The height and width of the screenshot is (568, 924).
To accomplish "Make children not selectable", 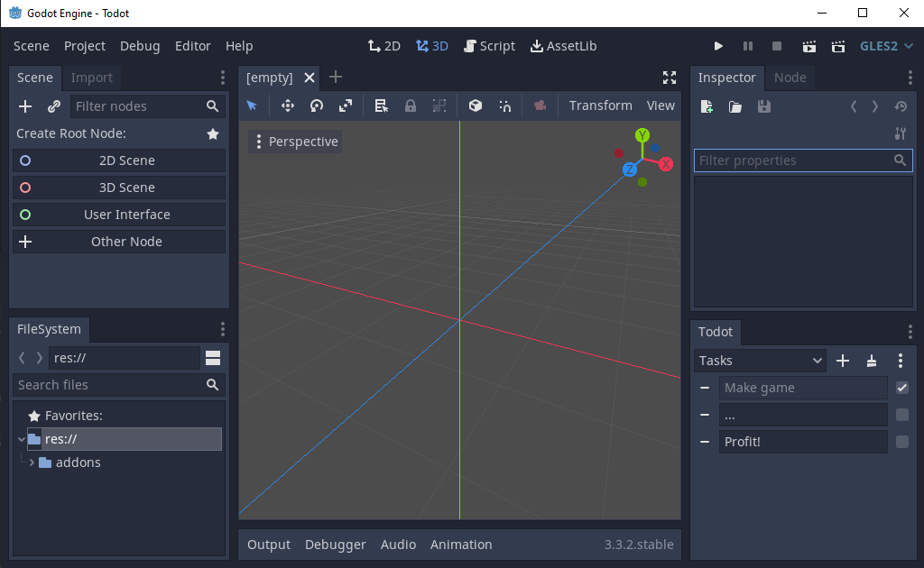I will 439,106.
